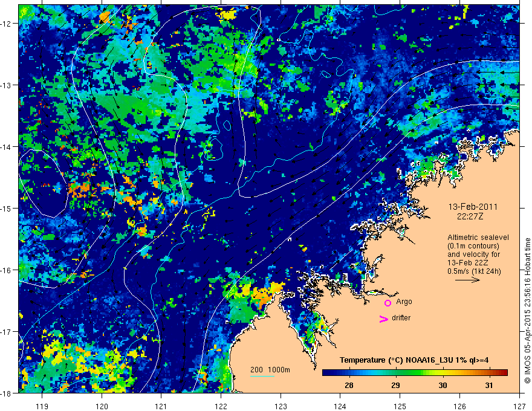Click latitude axis label -14
Screen dimensions: 532x411
click(7, 147)
